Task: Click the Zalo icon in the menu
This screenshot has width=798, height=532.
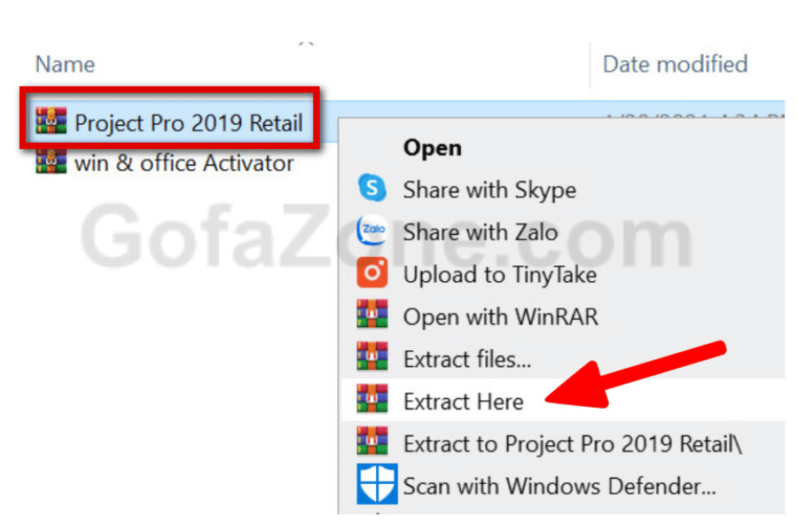Action: tap(372, 231)
